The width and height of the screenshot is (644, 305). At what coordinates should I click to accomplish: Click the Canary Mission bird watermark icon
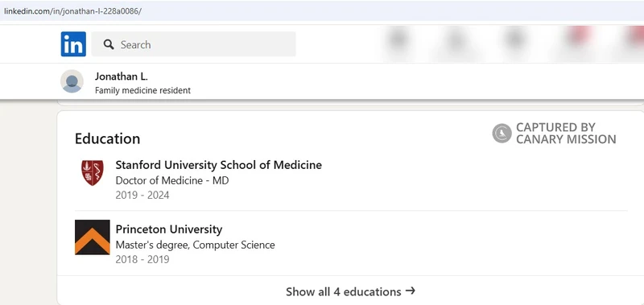pyautogui.click(x=502, y=134)
